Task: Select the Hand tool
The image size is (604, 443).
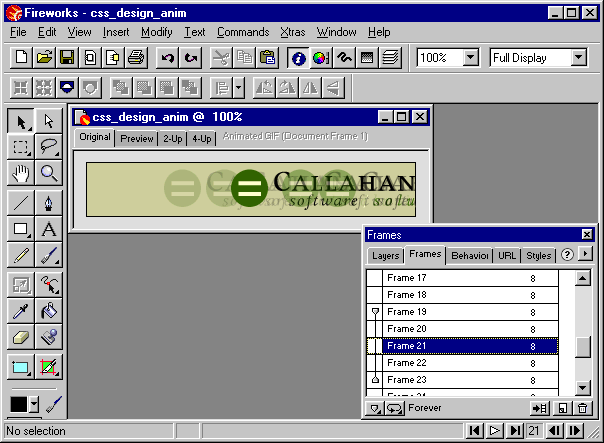Action: click(21, 173)
